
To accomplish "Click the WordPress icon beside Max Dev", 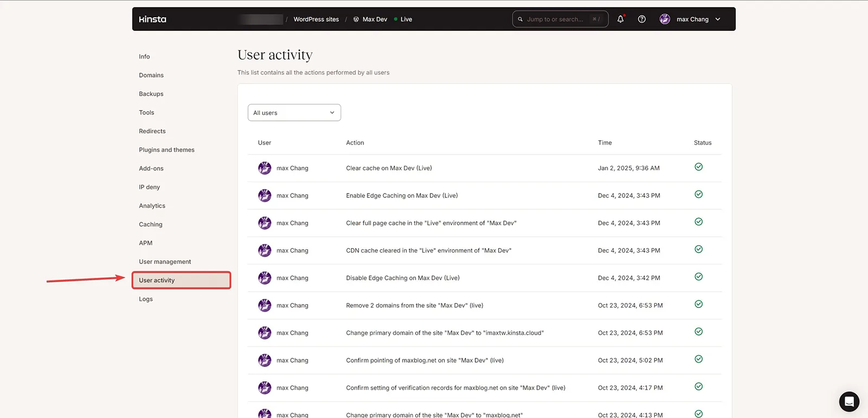I will click(356, 19).
